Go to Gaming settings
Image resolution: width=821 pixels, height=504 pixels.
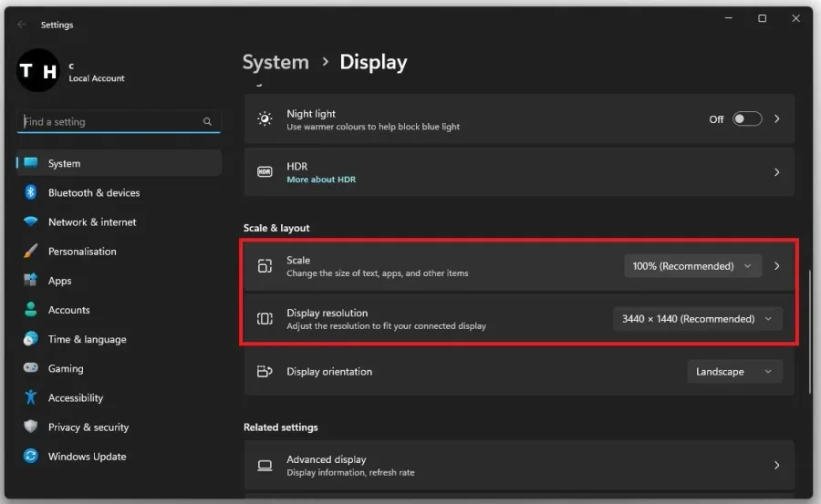(x=119, y=368)
